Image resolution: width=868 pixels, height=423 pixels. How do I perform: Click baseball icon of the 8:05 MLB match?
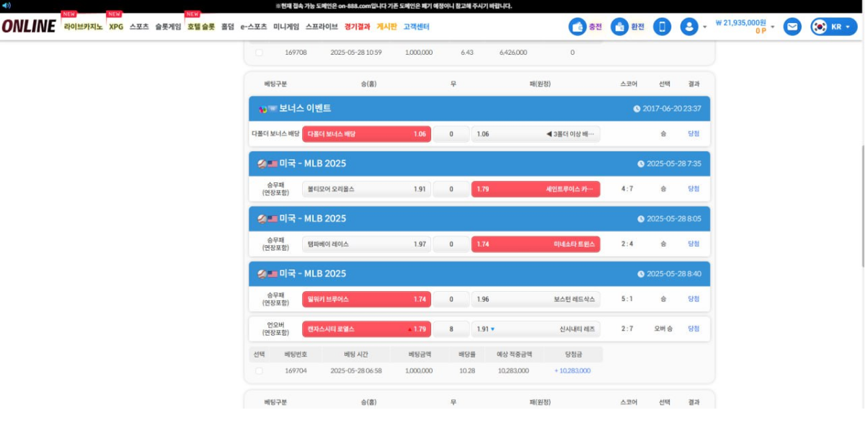coord(262,218)
